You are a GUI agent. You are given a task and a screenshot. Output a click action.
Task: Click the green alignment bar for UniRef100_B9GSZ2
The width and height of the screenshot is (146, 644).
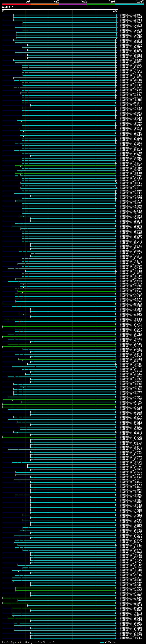pos(59,304)
